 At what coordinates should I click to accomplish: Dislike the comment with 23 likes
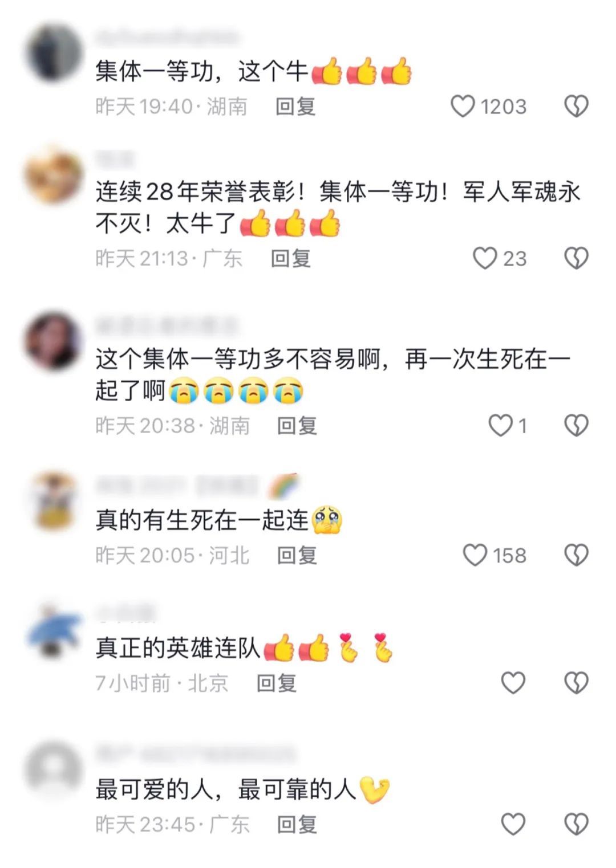pos(576,258)
